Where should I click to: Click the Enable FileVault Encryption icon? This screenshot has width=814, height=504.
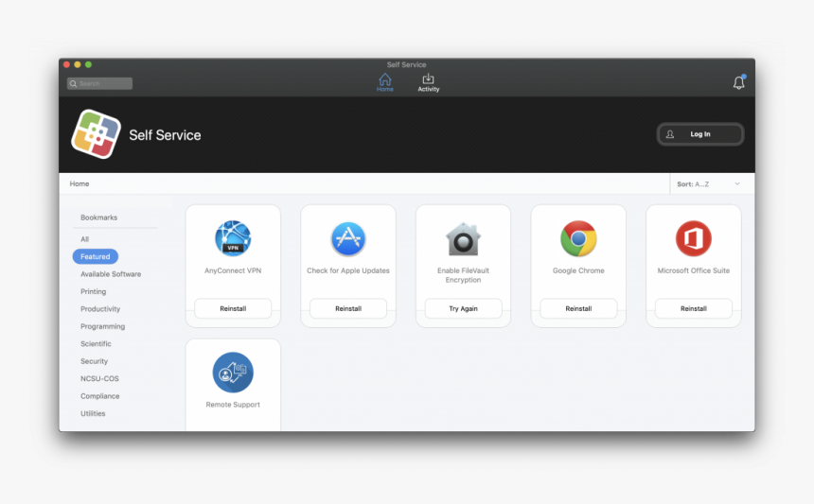463,238
